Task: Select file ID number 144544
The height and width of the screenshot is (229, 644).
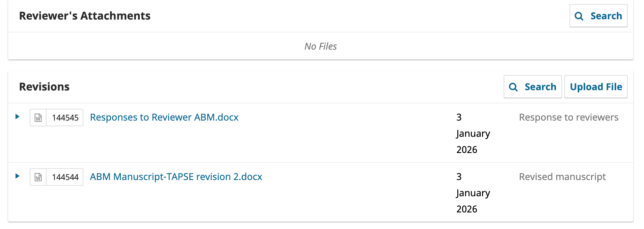Action: coord(65,177)
